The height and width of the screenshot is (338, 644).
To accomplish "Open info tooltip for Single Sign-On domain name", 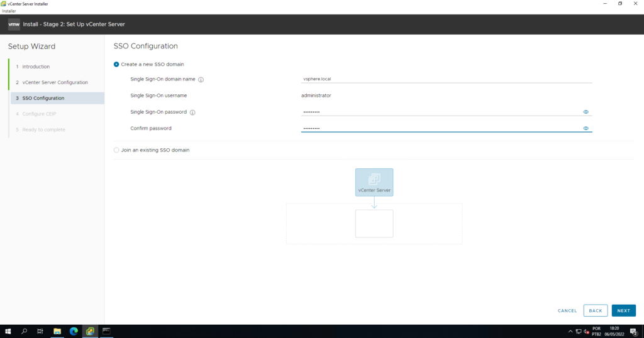I will [201, 80].
